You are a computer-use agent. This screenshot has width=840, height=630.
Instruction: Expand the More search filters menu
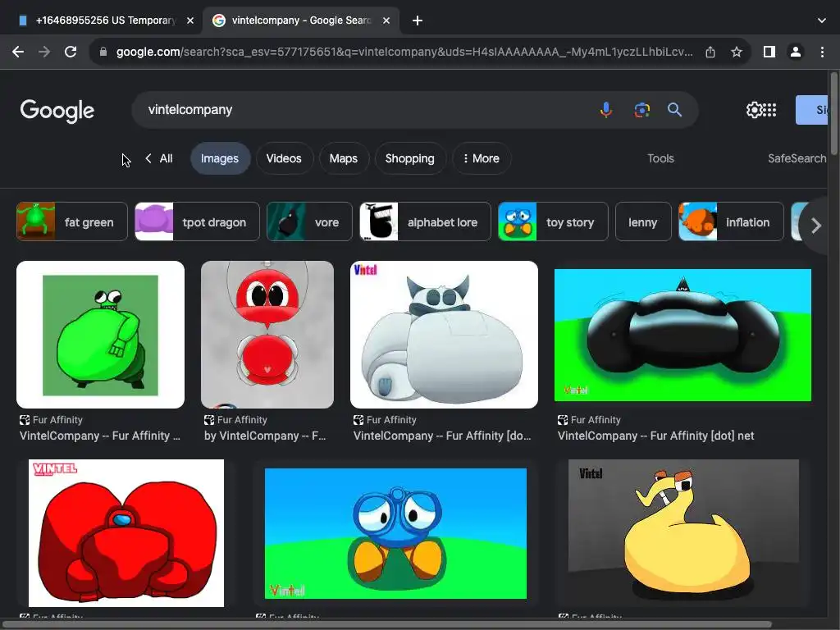pyautogui.click(x=481, y=158)
